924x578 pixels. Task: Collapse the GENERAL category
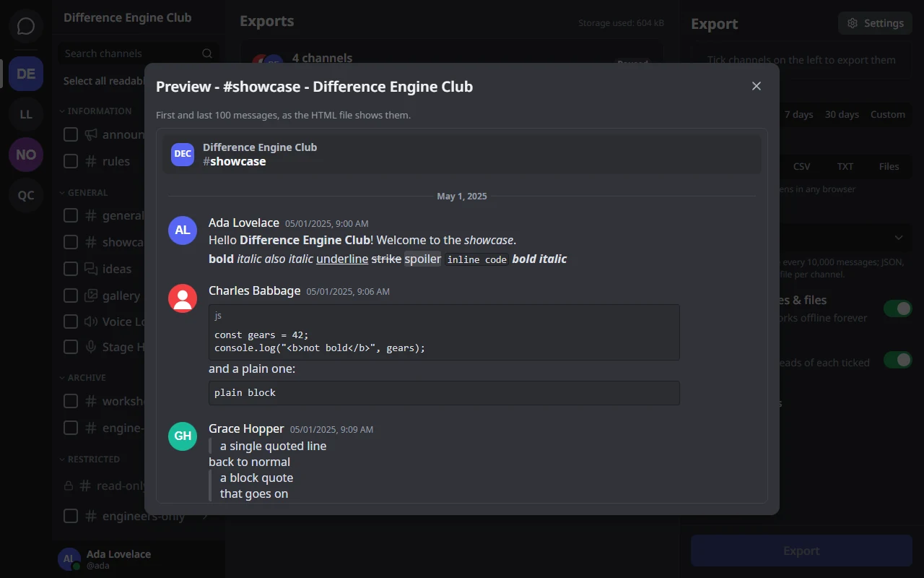coord(84,193)
